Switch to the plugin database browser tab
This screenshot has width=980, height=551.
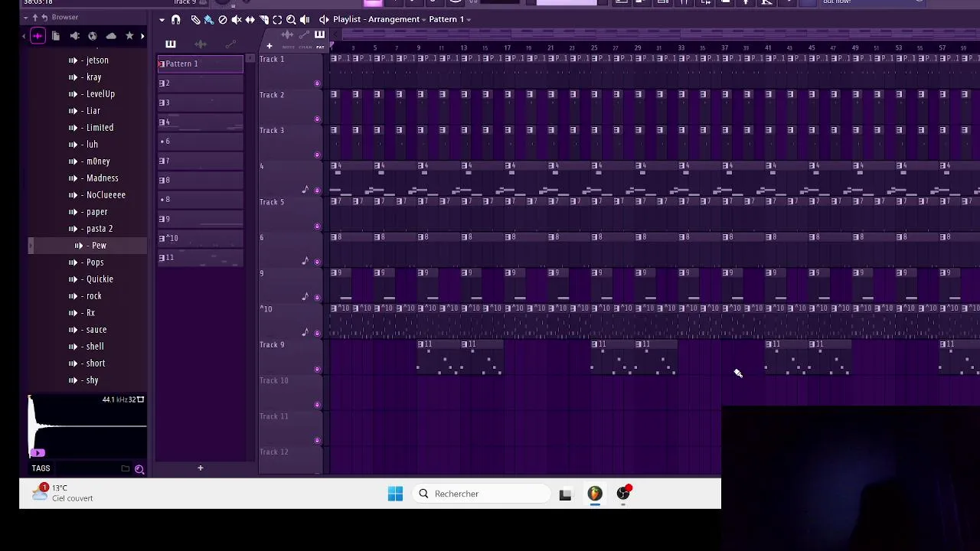(x=74, y=36)
